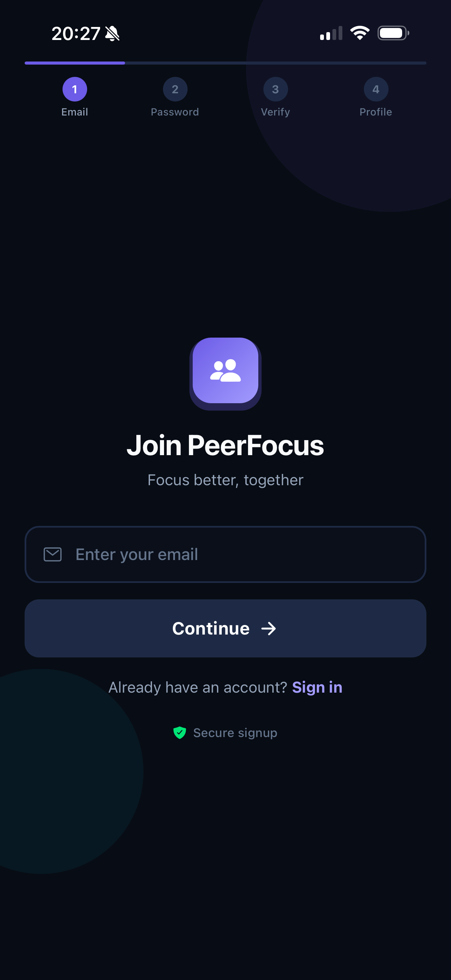Select step 1 Email circle

pyautogui.click(x=74, y=90)
